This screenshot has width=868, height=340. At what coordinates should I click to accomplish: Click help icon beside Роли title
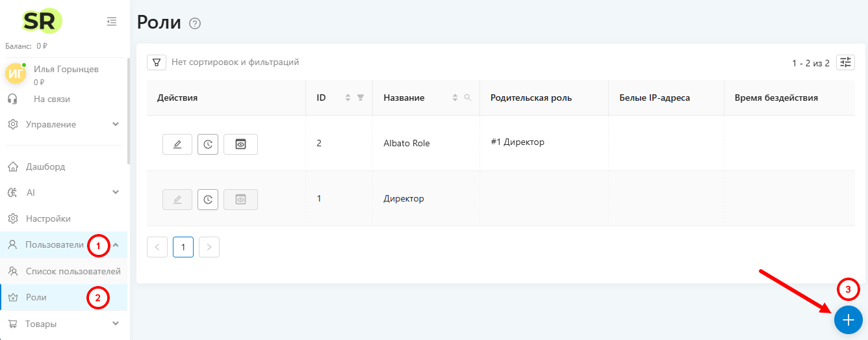click(195, 23)
